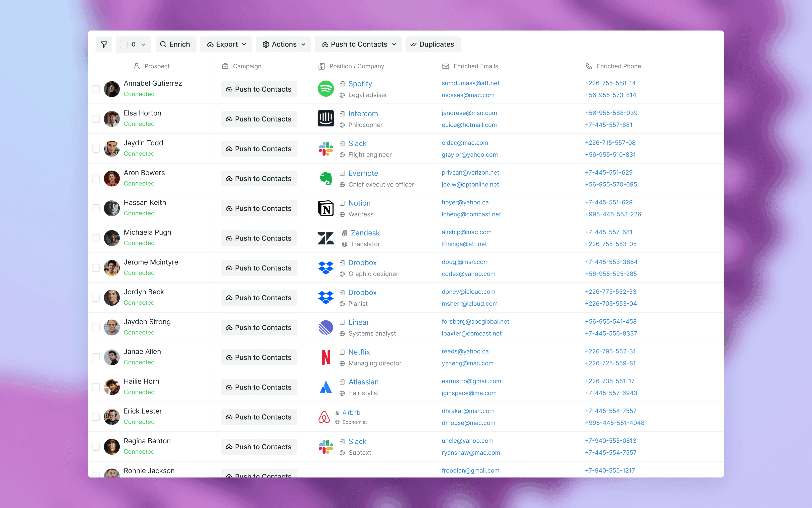Enable the checkbox for Michaela Pugh

pos(95,238)
